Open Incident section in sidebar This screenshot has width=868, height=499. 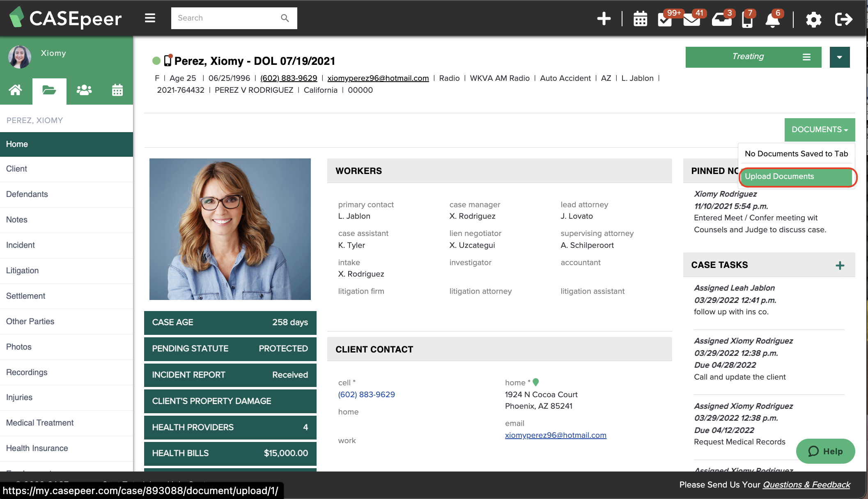pos(67,245)
